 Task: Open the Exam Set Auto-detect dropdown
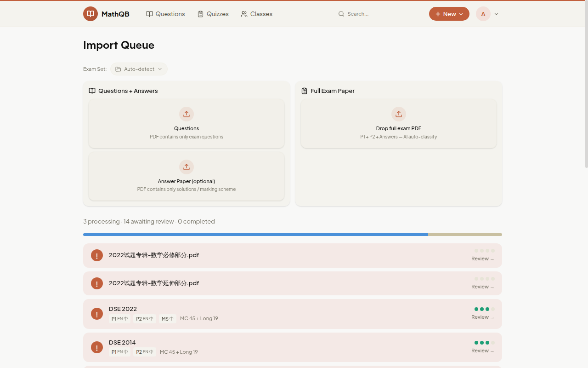click(x=139, y=69)
